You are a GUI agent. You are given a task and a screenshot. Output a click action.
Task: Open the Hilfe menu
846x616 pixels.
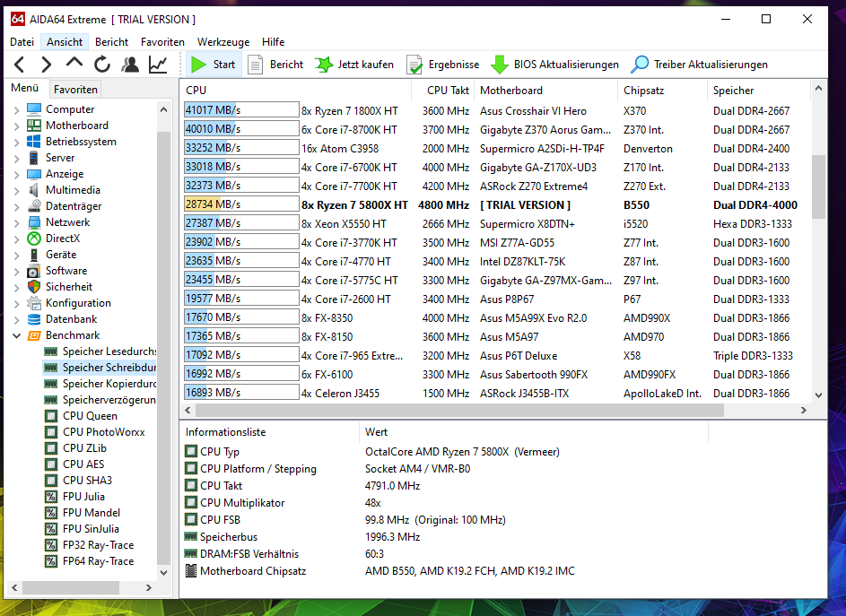tap(273, 42)
